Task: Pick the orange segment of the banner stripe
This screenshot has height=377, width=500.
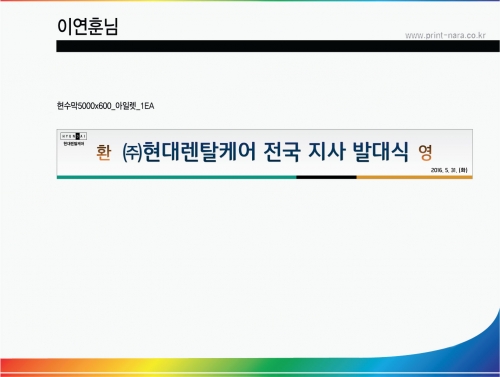Action: pos(415,177)
